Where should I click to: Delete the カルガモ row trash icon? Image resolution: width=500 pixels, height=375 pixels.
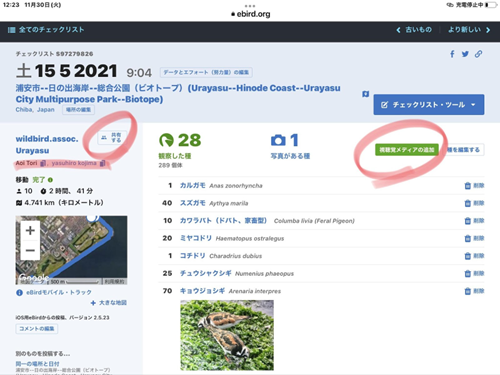pos(468,186)
